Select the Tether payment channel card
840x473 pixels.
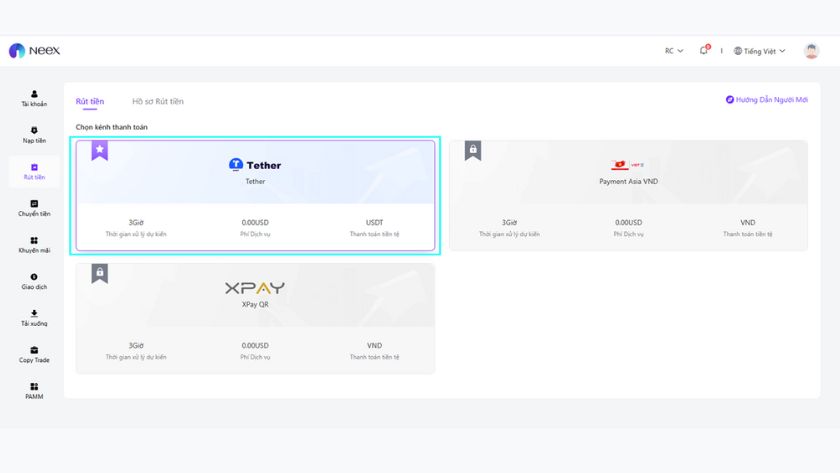click(255, 196)
